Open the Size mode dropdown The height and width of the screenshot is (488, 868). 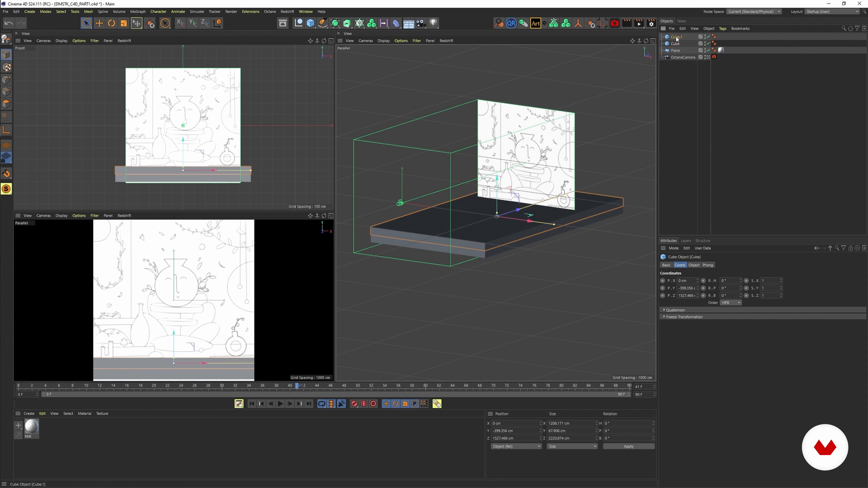572,447
